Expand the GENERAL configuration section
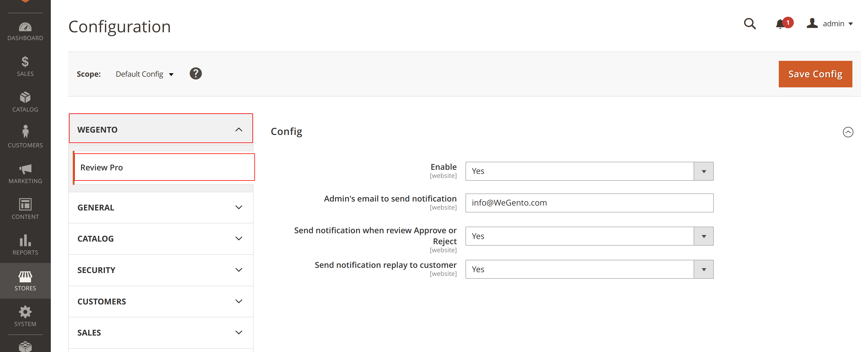Screen dimensions: 868x352 click(x=161, y=208)
